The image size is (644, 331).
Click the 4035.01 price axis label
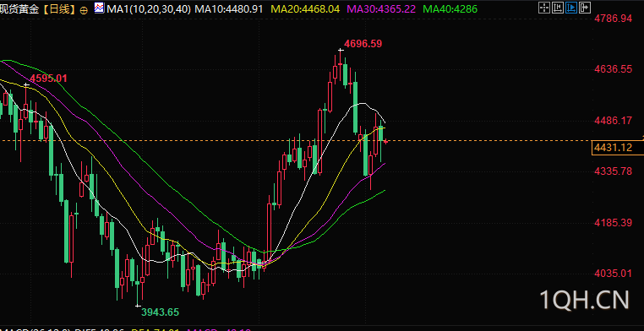pos(614,274)
